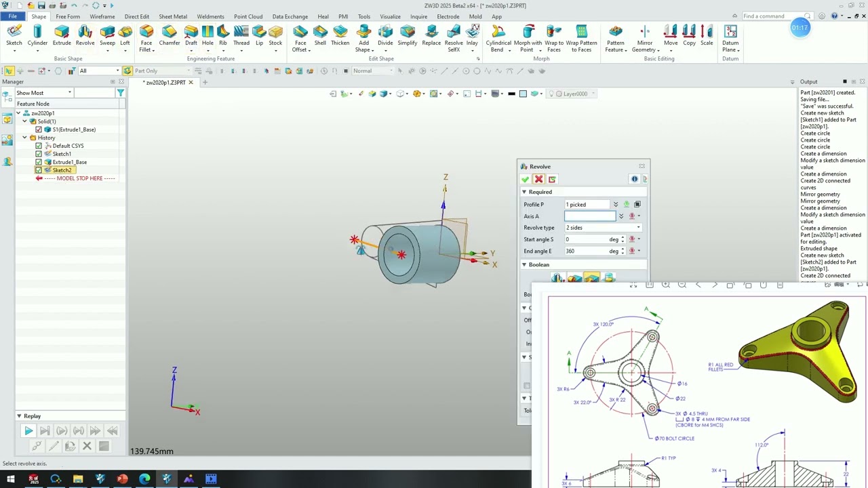This screenshot has height=488, width=868.
Task: Click the Find a command search box
Action: (774, 16)
